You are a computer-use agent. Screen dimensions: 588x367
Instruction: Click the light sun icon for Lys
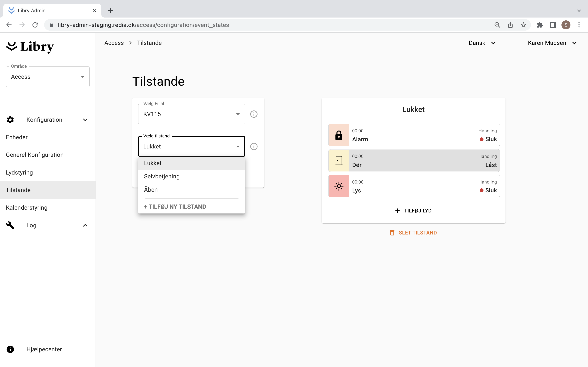coord(339,186)
